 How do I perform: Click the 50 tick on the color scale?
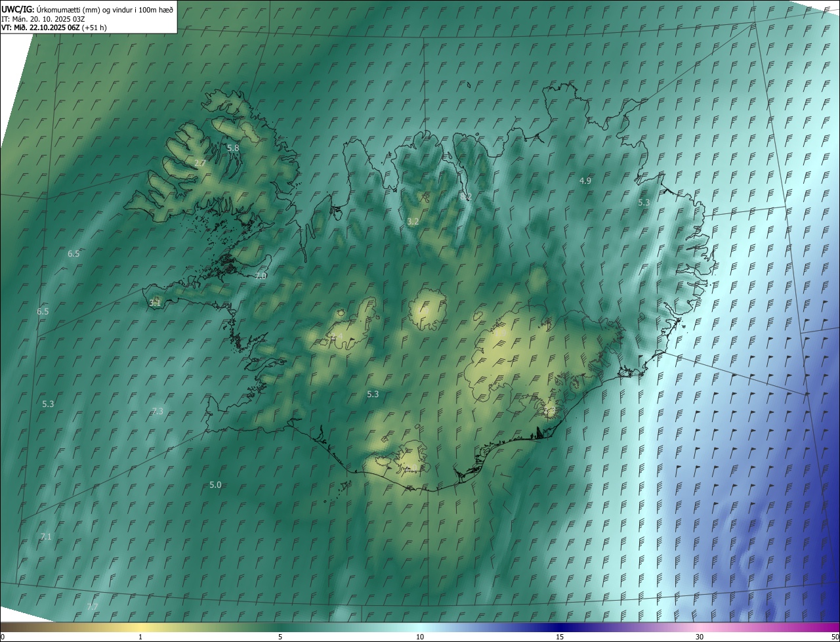tap(835, 637)
